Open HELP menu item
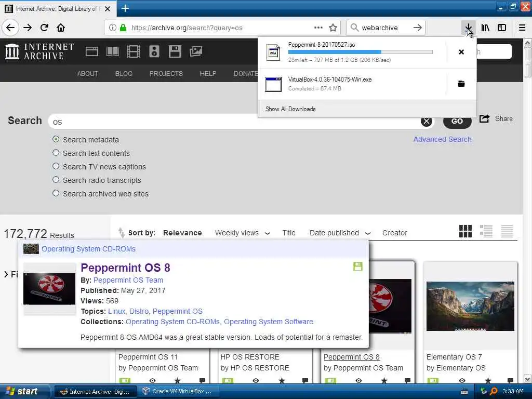The height and width of the screenshot is (399, 532). pyautogui.click(x=208, y=74)
